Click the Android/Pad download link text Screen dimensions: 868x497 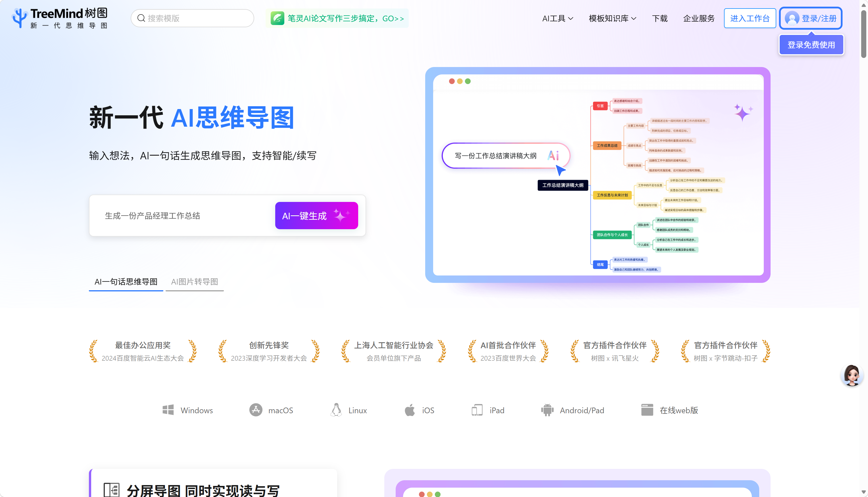(x=582, y=410)
